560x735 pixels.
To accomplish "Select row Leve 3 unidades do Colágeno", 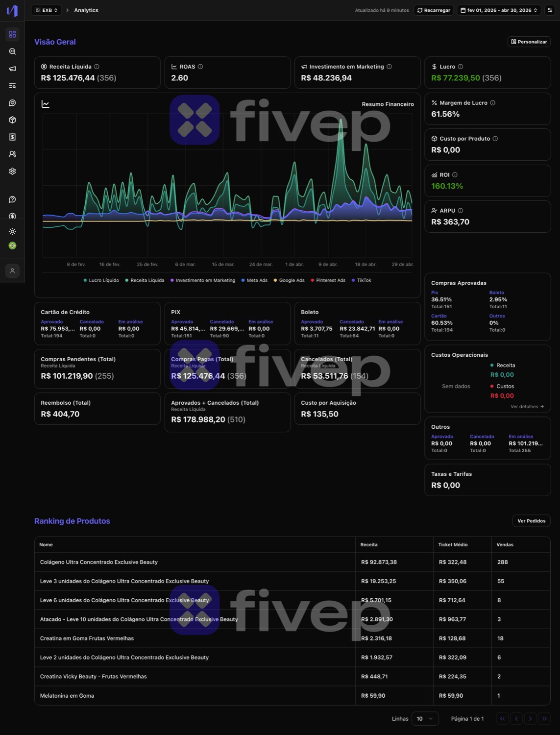I will click(292, 581).
